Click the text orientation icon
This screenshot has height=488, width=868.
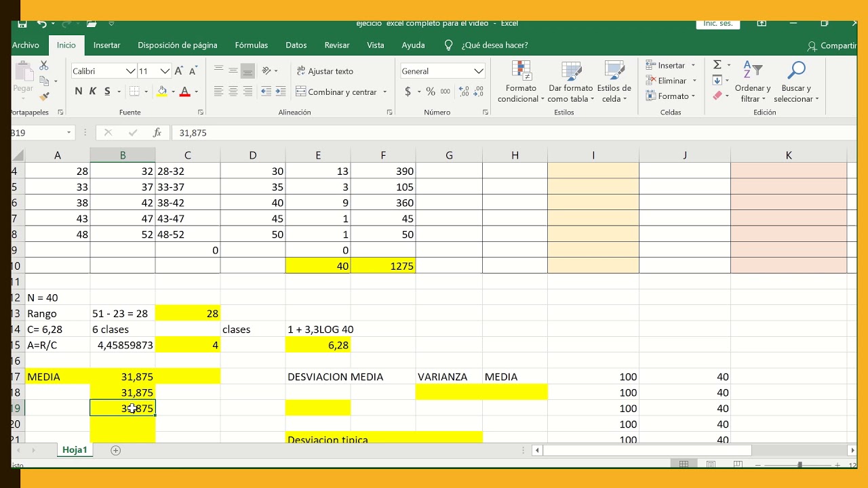[267, 70]
